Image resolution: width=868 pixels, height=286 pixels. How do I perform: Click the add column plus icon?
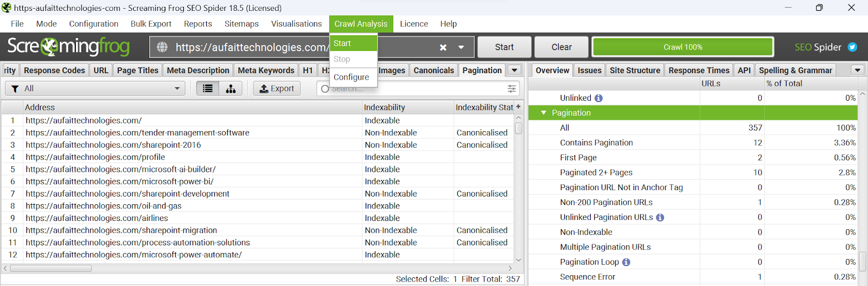tap(518, 107)
